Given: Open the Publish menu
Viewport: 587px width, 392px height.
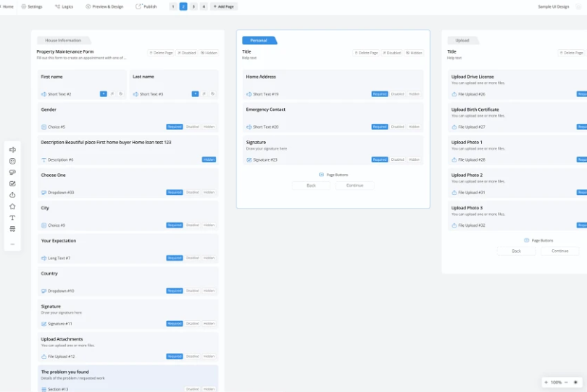Looking at the screenshot, I should [146, 7].
